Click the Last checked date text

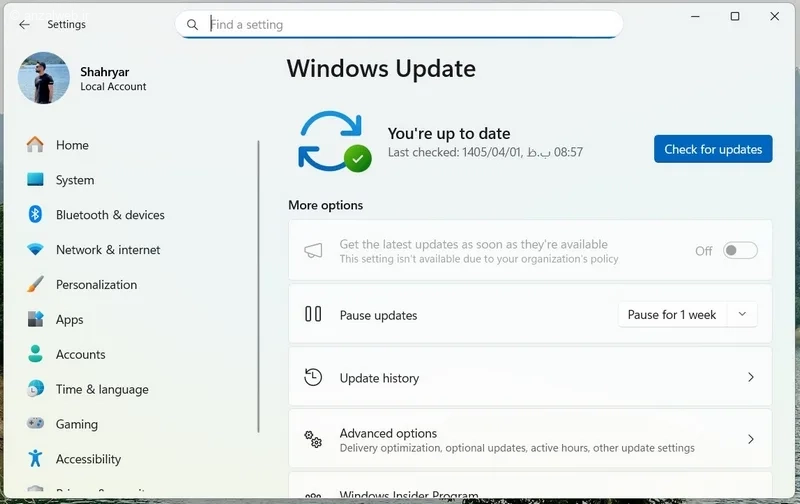point(485,152)
